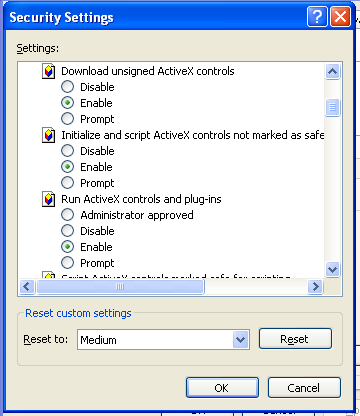Click the Reset button
The image size is (360, 416).
295,339
